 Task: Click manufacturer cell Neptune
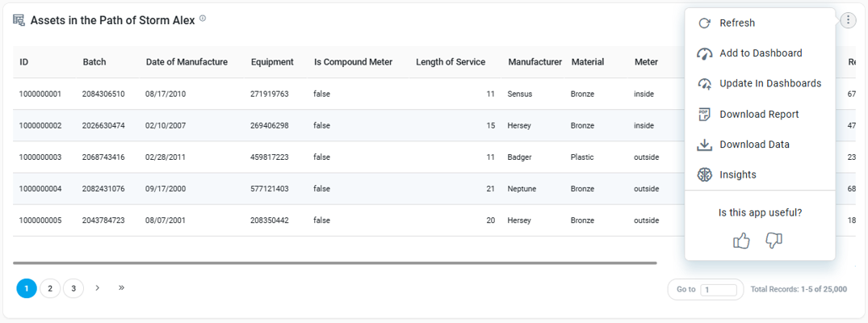pyautogui.click(x=522, y=189)
